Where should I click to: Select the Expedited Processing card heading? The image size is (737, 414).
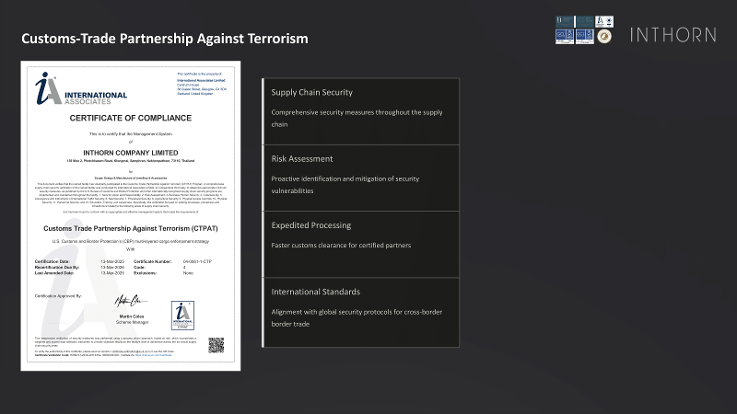311,225
